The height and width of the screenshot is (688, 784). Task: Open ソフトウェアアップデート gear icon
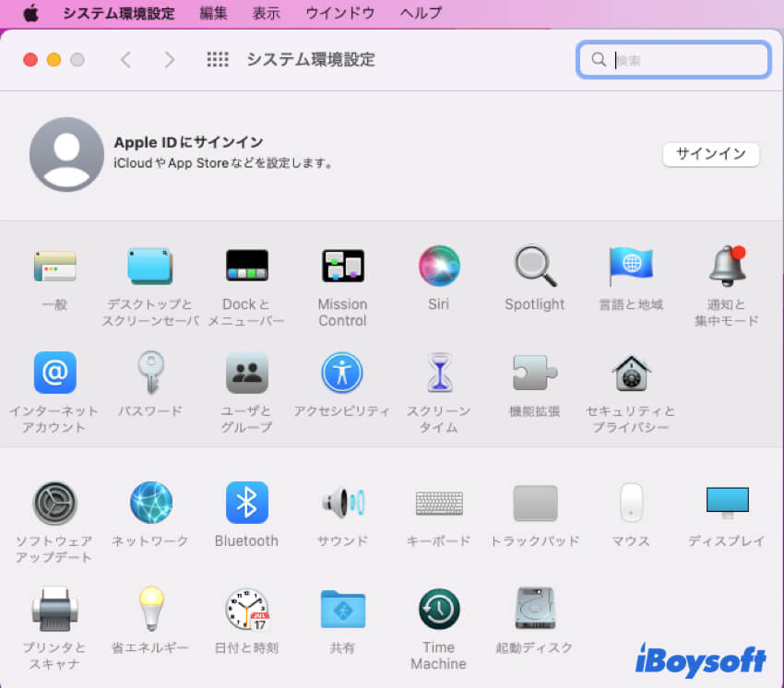click(55, 503)
